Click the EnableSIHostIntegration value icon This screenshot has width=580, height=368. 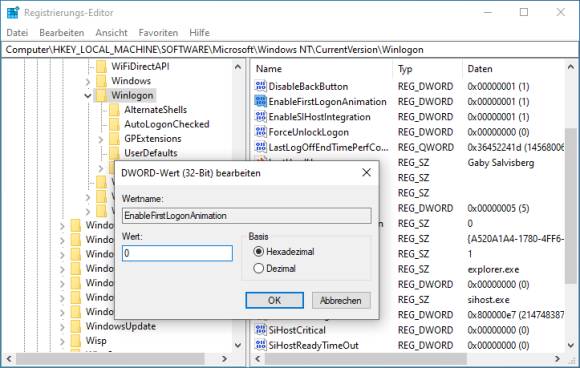pos(260,117)
